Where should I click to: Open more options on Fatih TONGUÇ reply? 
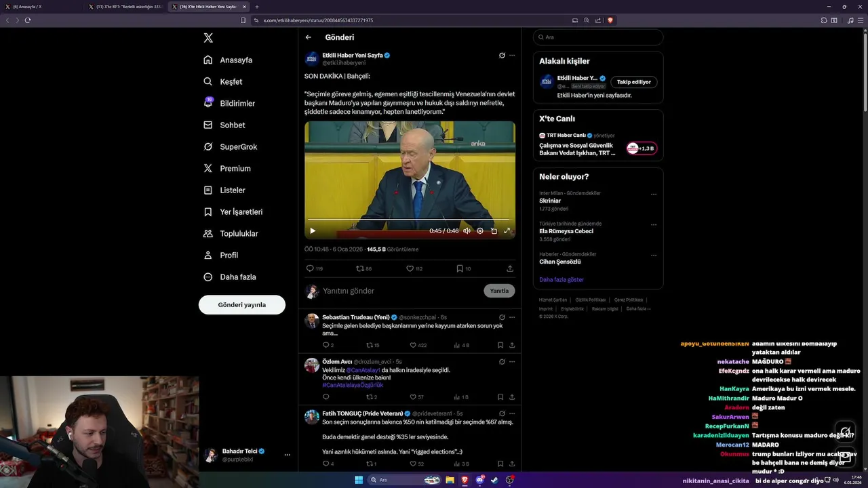(512, 413)
